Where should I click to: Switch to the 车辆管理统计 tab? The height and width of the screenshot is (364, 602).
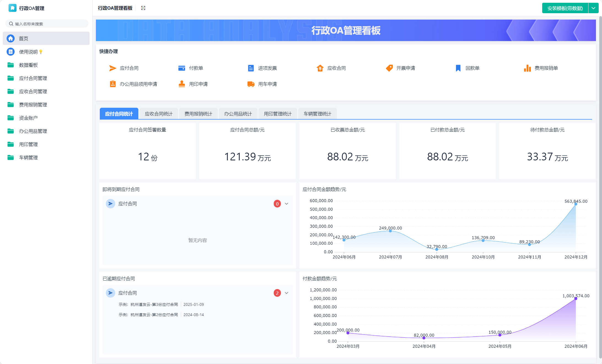[317, 114]
